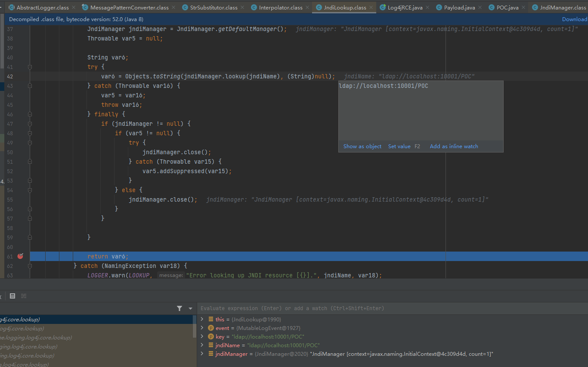Image resolution: width=588 pixels, height=367 pixels.
Task: Close the AbstractLogger.class tab
Action: tap(73, 8)
